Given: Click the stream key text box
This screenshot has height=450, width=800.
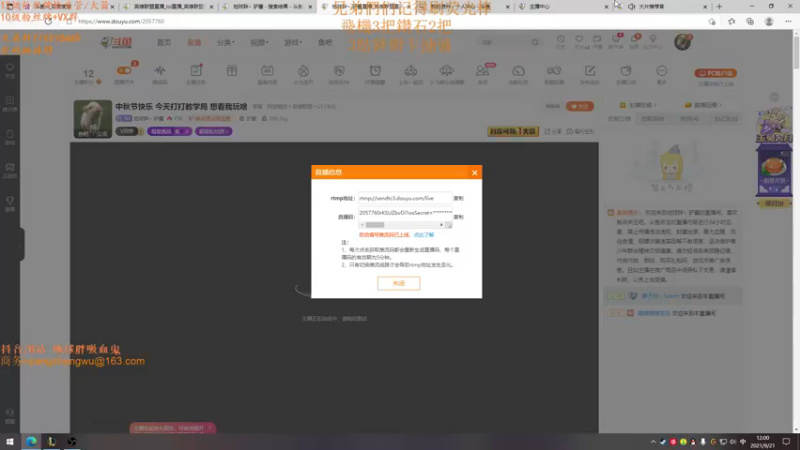Looking at the screenshot, I should 405,213.
